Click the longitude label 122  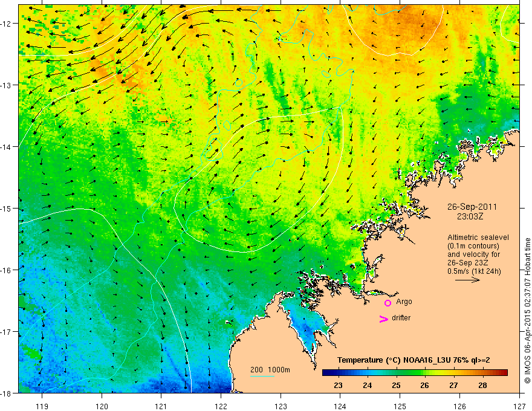click(221, 406)
